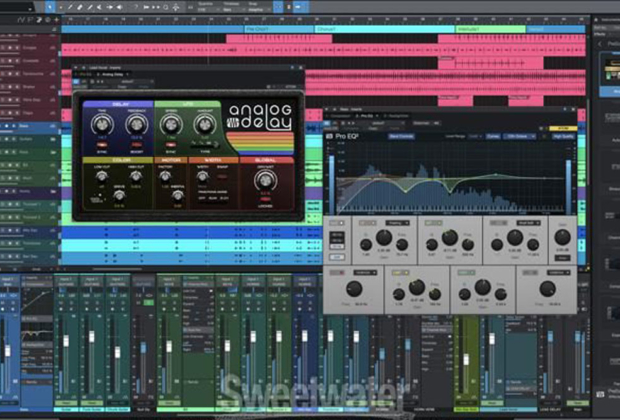Click the Auto button under Pro EQ gain knob
Image resolution: width=620 pixels, height=420 pixels.
[562, 257]
